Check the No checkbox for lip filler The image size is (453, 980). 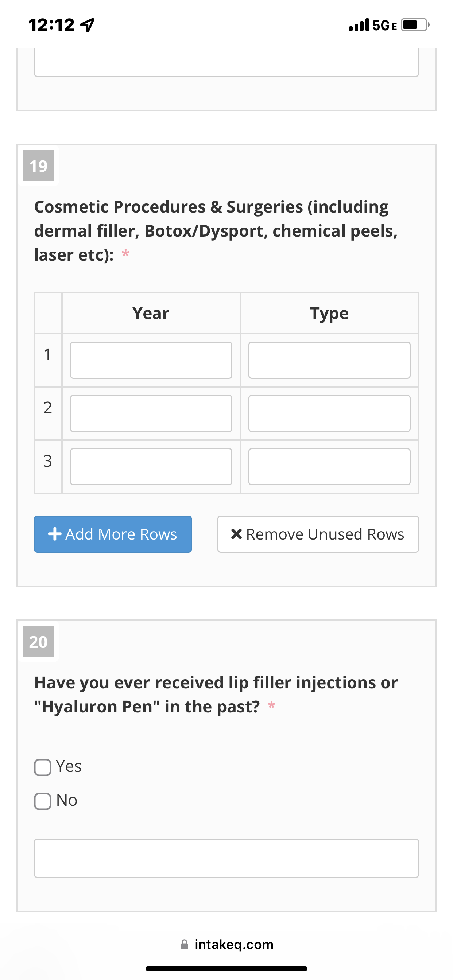click(x=43, y=801)
